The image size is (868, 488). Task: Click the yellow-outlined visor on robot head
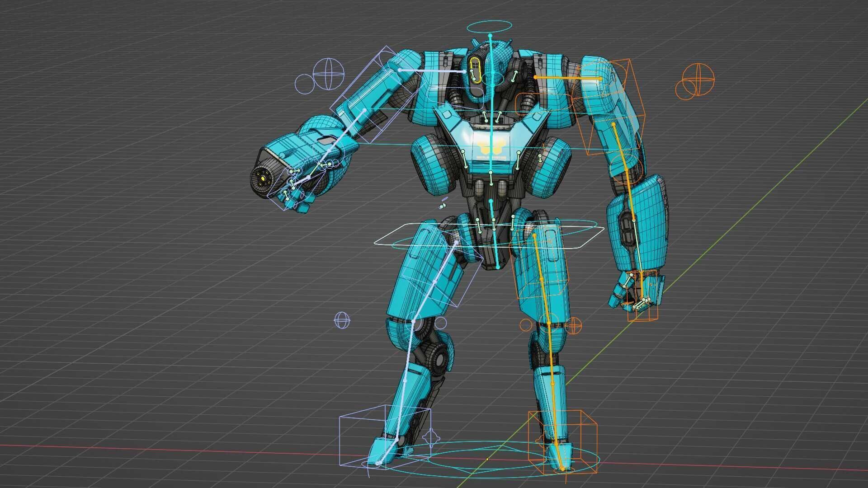pos(475,70)
